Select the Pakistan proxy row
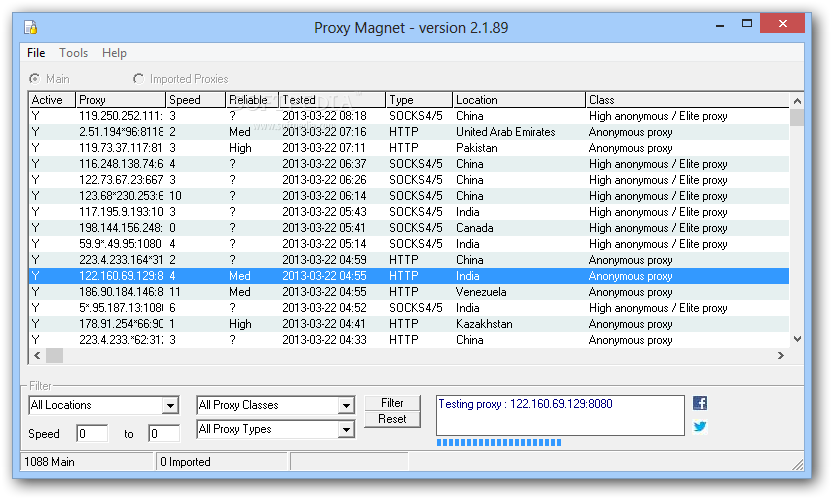The height and width of the screenshot is (499, 832). [x=409, y=148]
